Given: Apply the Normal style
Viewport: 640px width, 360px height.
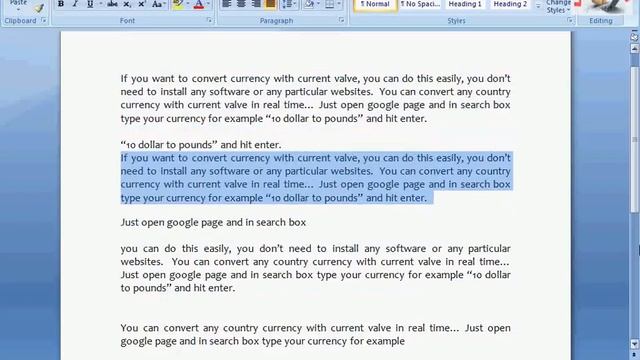Looking at the screenshot, I should tap(375, 5).
